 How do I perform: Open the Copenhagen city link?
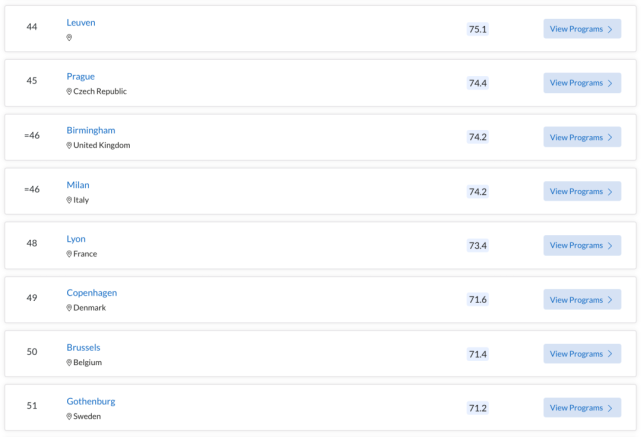pyautogui.click(x=92, y=293)
